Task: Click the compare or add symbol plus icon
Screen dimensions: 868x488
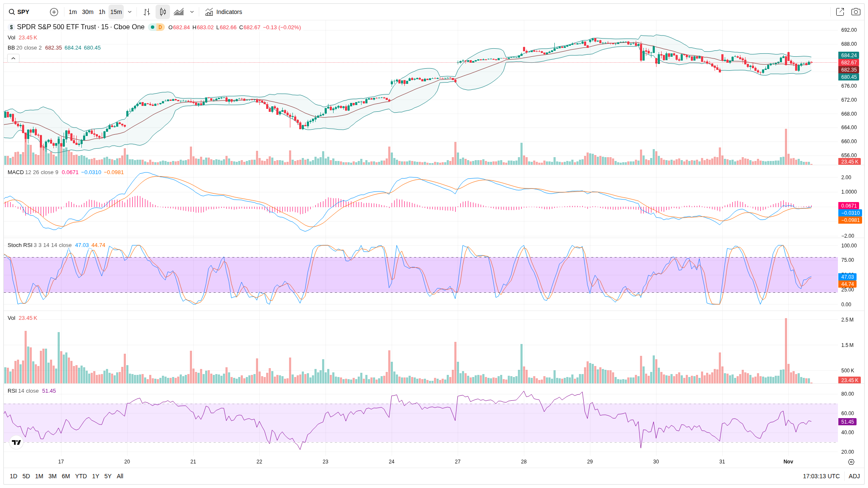Action: [54, 12]
